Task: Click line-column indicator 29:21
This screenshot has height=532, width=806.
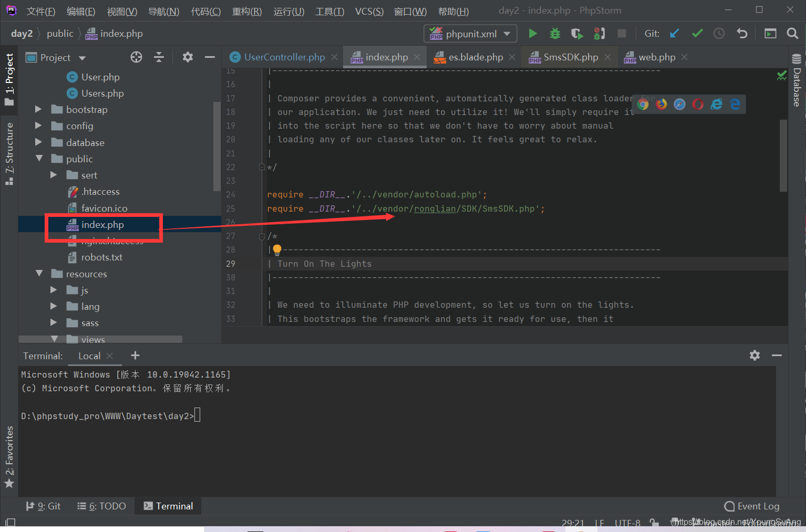Action: 573,523
